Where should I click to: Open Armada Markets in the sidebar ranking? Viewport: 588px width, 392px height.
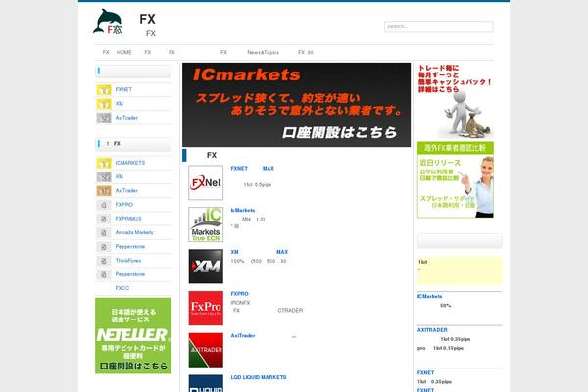click(134, 232)
